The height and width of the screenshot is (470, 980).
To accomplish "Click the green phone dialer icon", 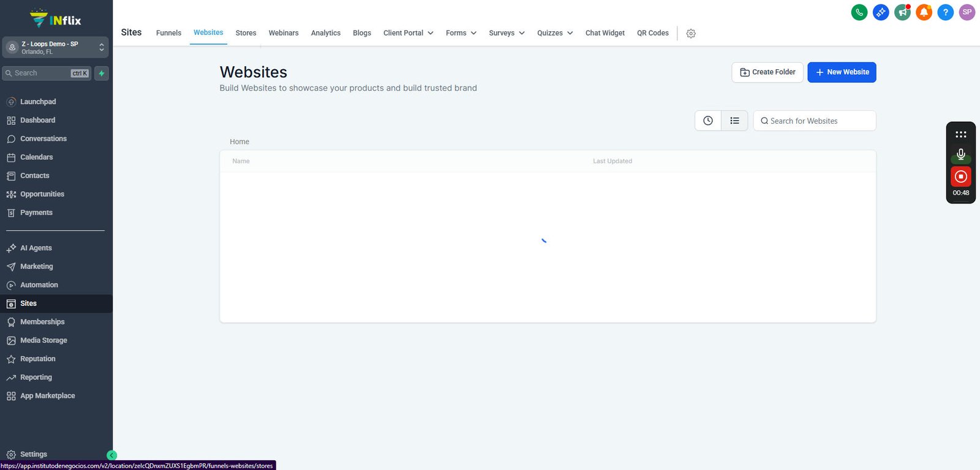I will click(x=859, y=12).
